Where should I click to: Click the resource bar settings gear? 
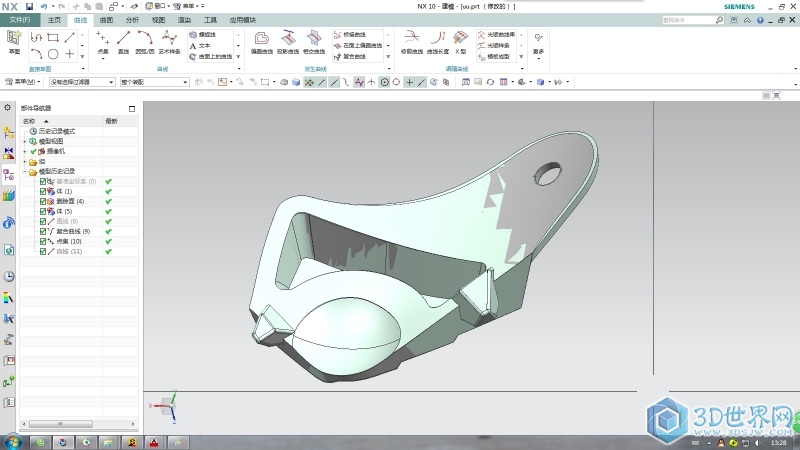(7, 108)
